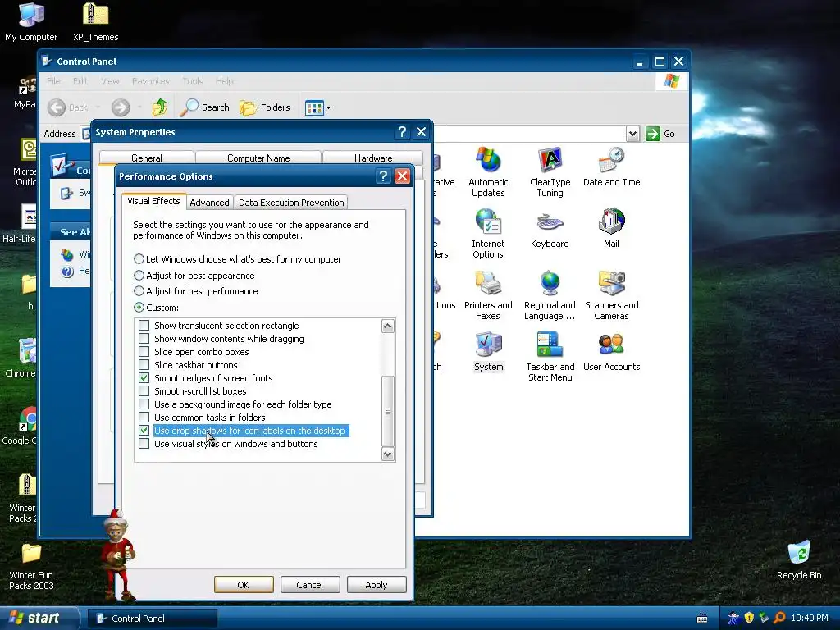Open the Tools menu in Control Panel
Viewport: 840px width, 630px height.
192,81
